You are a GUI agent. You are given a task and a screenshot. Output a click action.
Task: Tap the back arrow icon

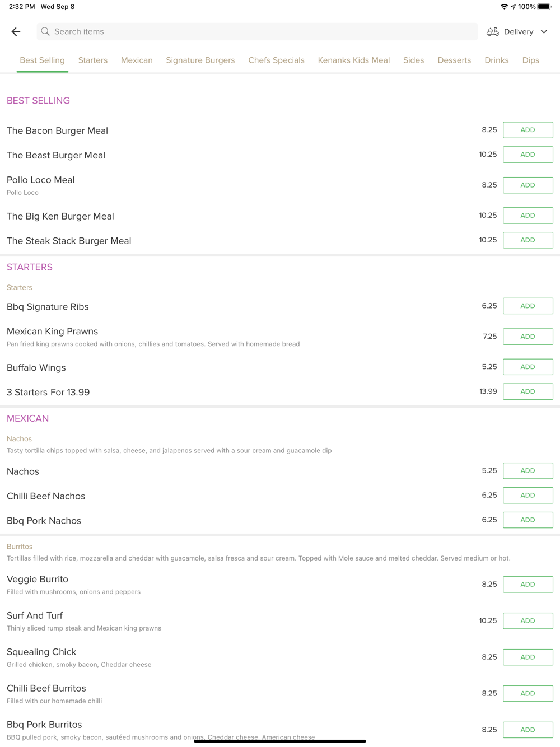16,32
